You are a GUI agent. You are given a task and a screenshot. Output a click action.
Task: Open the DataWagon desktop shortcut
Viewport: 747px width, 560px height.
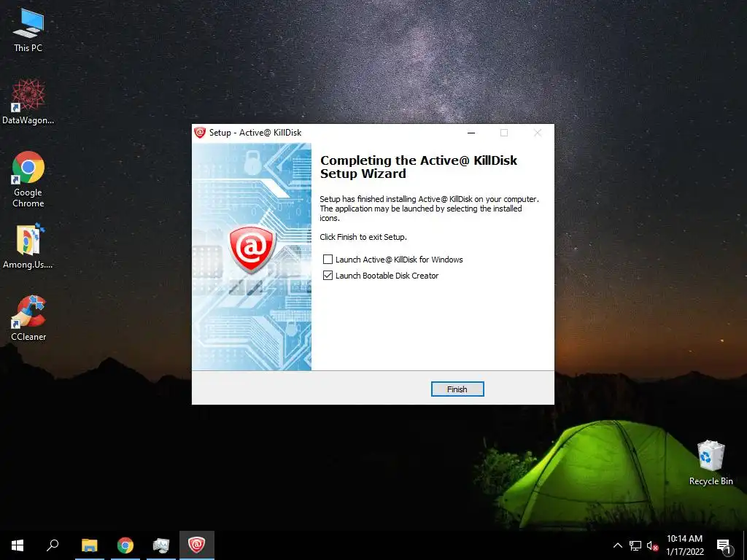pos(28,101)
